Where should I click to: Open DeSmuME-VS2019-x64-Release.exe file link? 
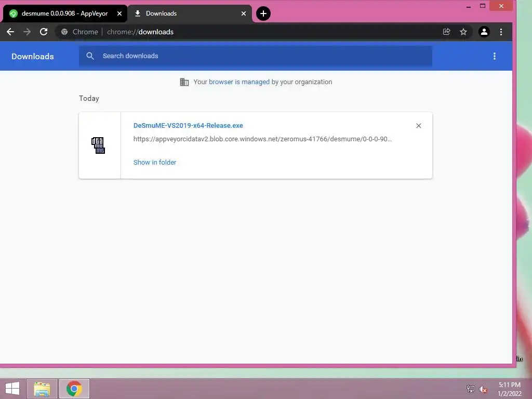coord(188,126)
